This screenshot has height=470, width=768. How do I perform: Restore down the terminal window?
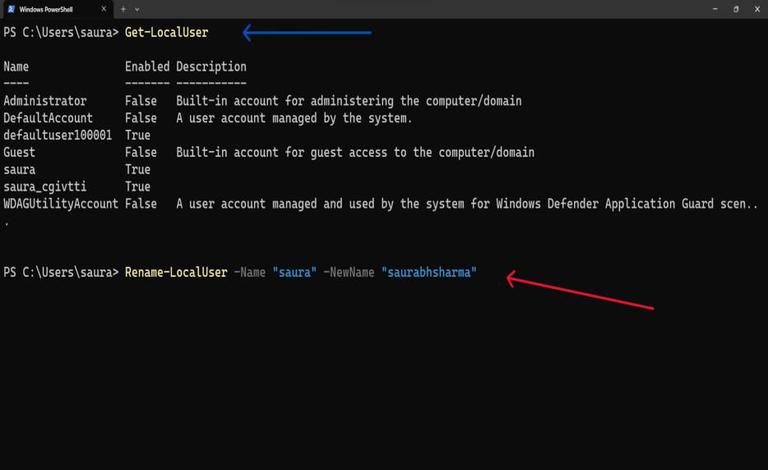click(x=736, y=9)
